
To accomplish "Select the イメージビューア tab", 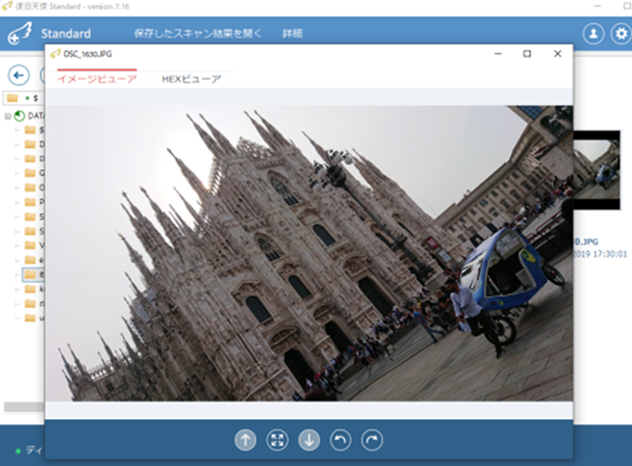I will coord(97,79).
